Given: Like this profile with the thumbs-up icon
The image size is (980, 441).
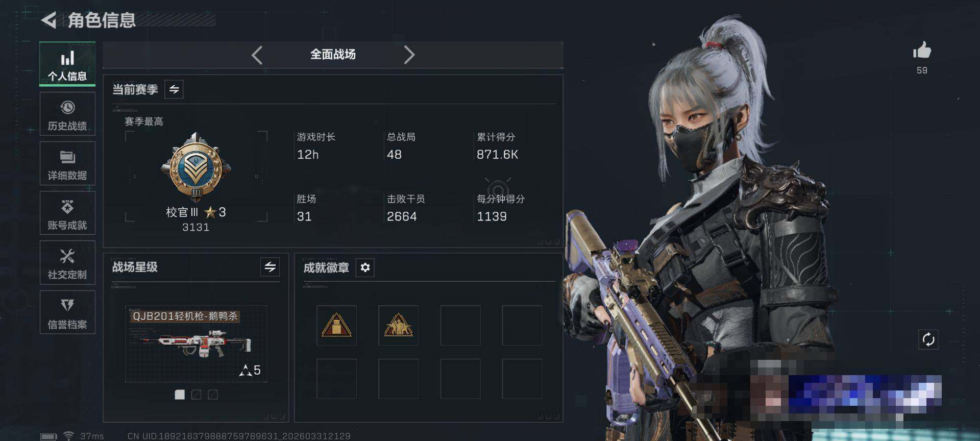Looking at the screenshot, I should tap(922, 51).
